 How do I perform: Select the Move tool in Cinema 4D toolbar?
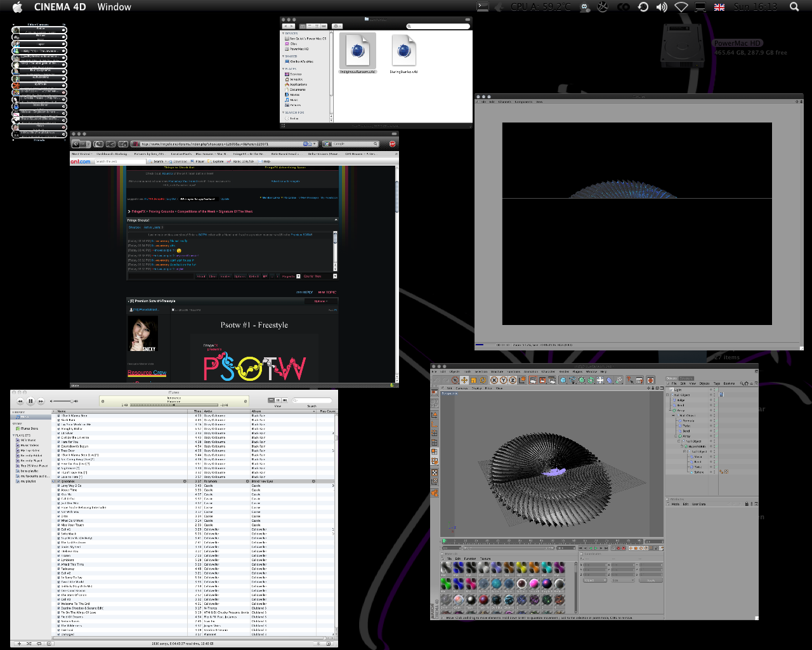[464, 380]
